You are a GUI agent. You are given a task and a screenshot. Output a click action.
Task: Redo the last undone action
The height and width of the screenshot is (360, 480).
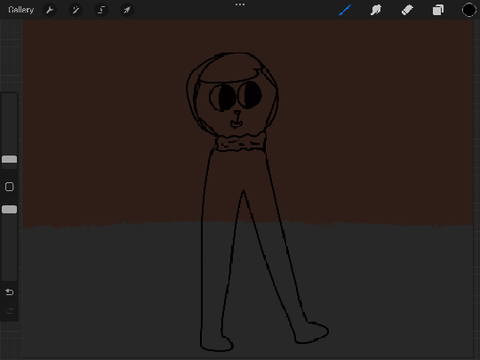(9, 311)
